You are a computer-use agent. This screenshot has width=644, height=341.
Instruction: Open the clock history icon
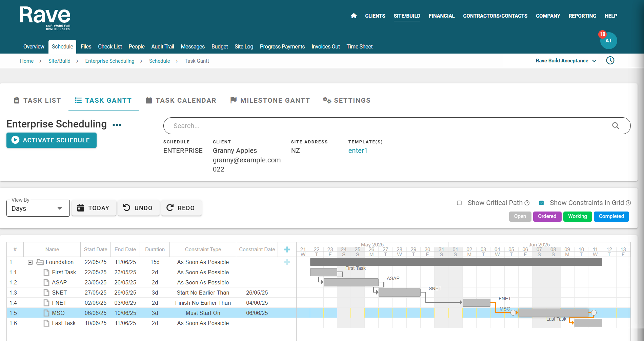610,61
